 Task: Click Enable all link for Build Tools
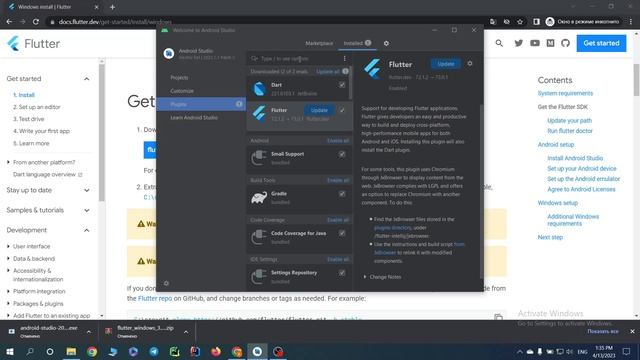coord(338,180)
